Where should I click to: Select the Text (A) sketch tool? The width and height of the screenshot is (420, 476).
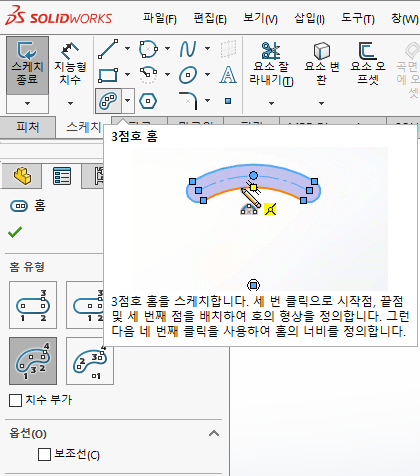pos(228,75)
